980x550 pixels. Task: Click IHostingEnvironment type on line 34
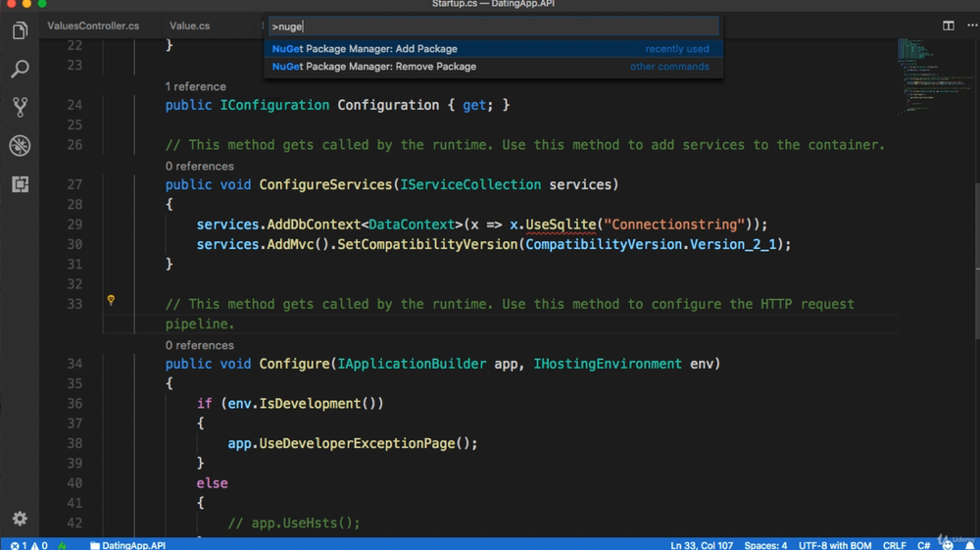[608, 364]
